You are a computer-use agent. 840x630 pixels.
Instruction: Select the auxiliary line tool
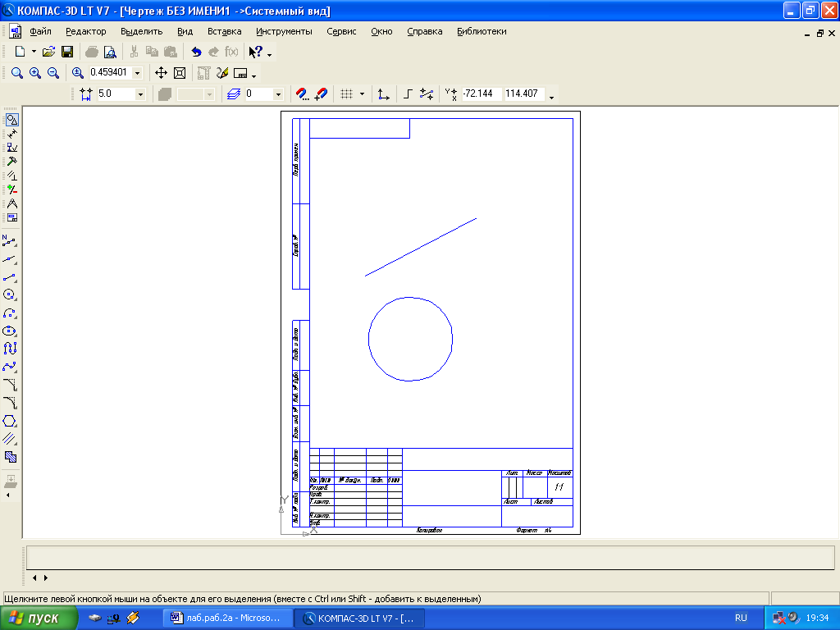click(x=10, y=260)
